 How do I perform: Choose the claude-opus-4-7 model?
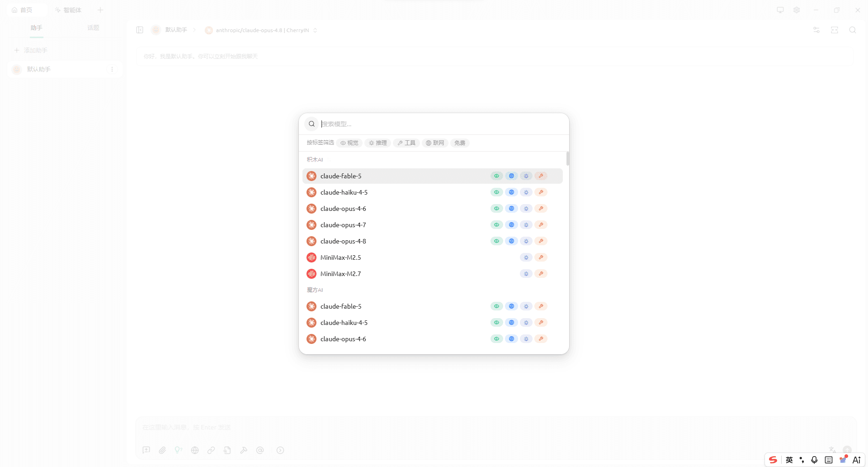(433, 225)
